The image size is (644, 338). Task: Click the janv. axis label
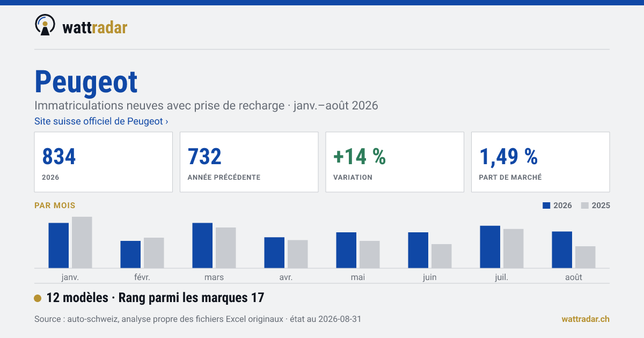[70, 277]
